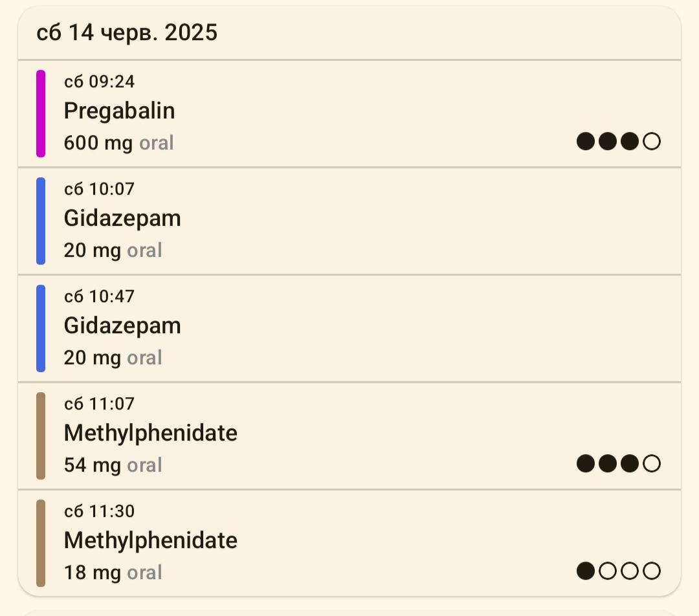Tap the сб 09:24 timestamp
This screenshot has width=699, height=616.
click(99, 82)
